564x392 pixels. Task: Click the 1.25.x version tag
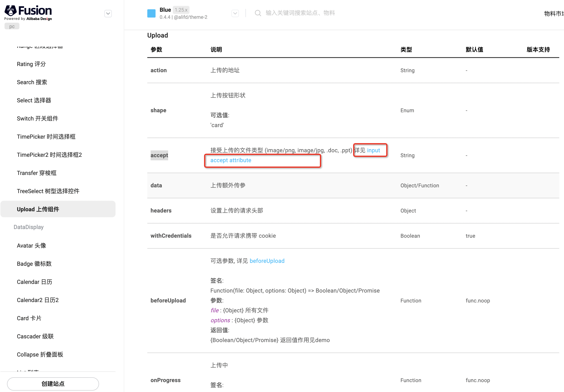point(181,10)
